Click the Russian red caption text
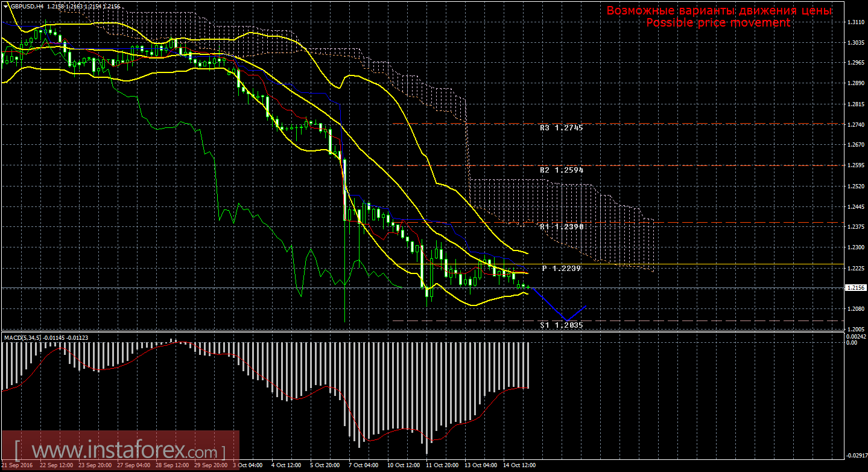Screen dimensions: 868x472 (x=719, y=11)
